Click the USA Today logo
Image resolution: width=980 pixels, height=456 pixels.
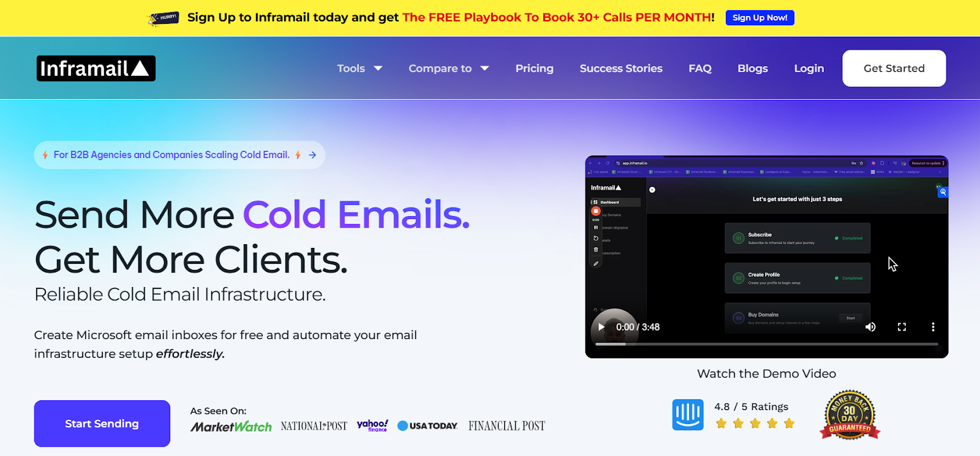428,426
